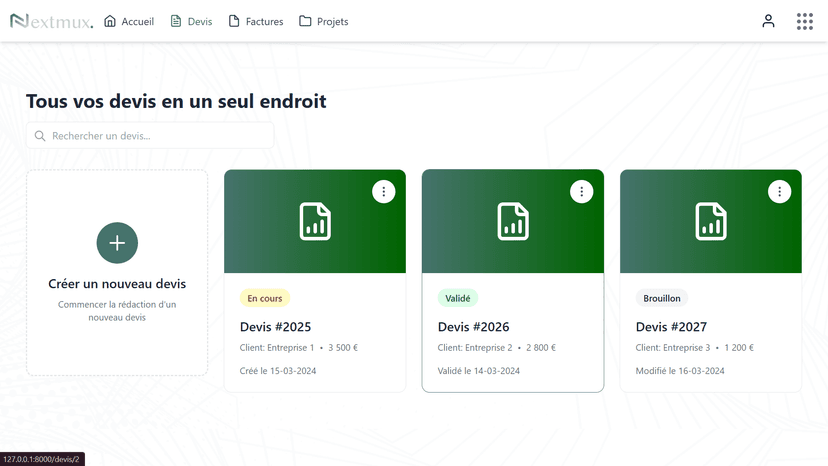Click chart document icon on Devis #2025
This screenshot has width=828, height=466.
(x=315, y=222)
